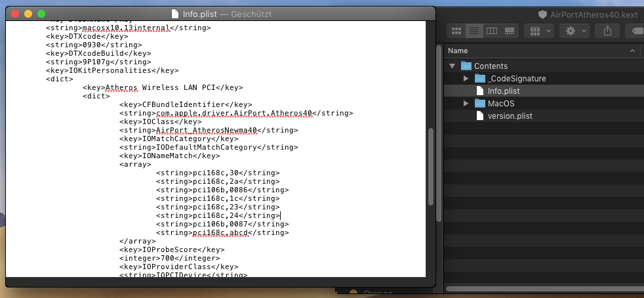This screenshot has width=644, height=298.
Task: Close the Info.plist window
Action: coord(15,14)
